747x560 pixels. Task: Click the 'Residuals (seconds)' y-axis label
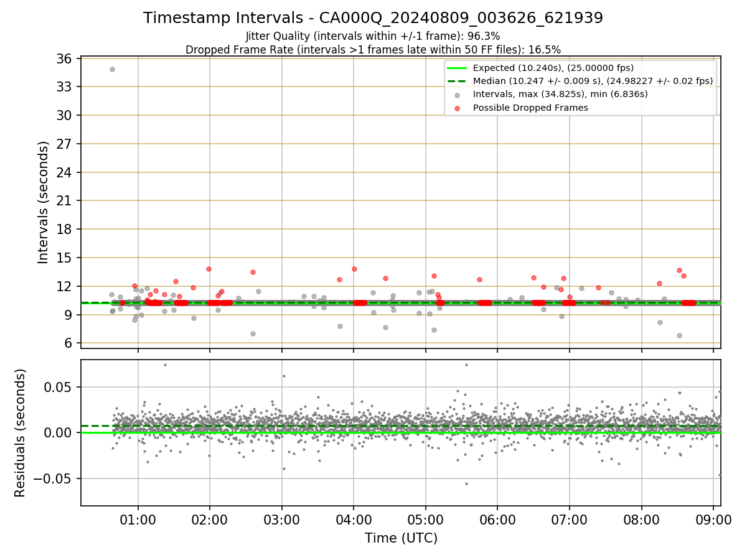point(20,432)
